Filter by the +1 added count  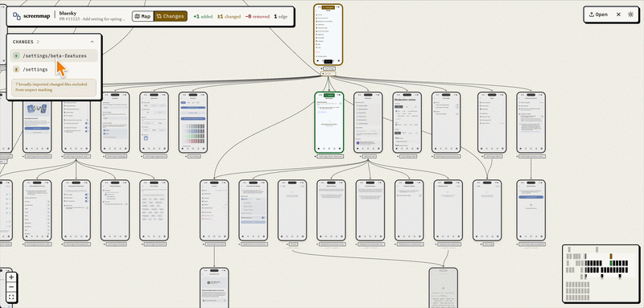pyautogui.click(x=203, y=16)
